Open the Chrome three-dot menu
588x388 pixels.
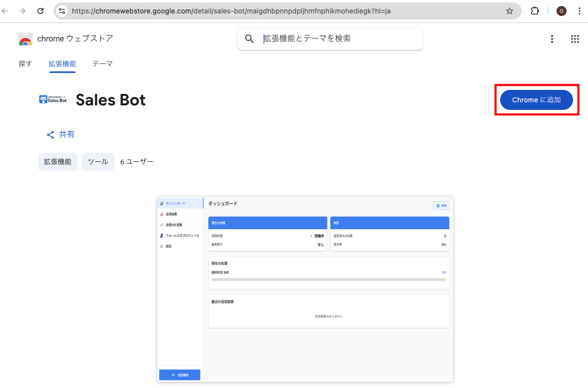[580, 11]
